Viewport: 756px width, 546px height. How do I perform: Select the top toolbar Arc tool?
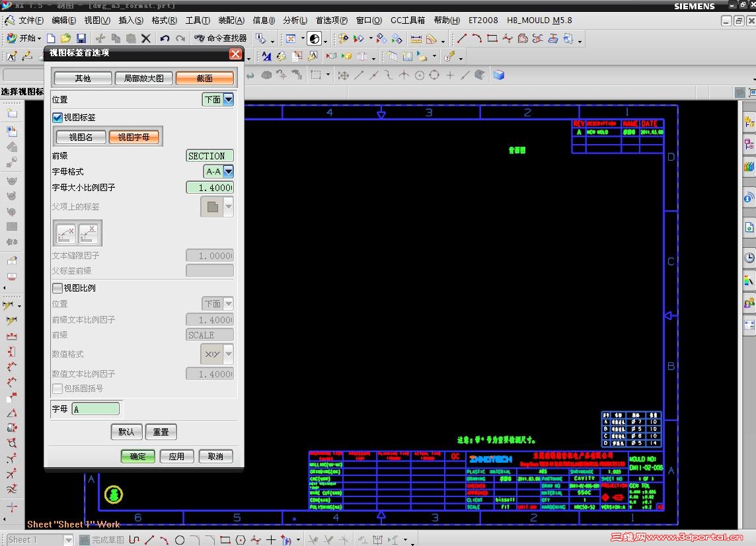click(x=477, y=38)
